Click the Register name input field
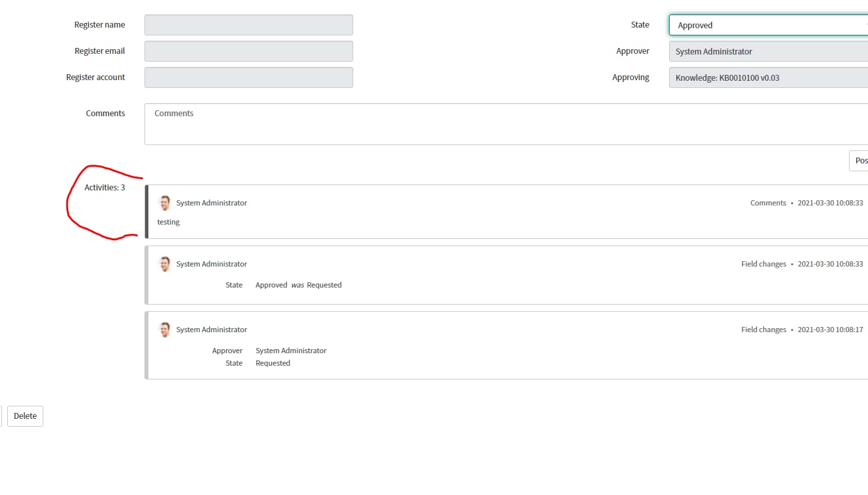 pos(249,25)
